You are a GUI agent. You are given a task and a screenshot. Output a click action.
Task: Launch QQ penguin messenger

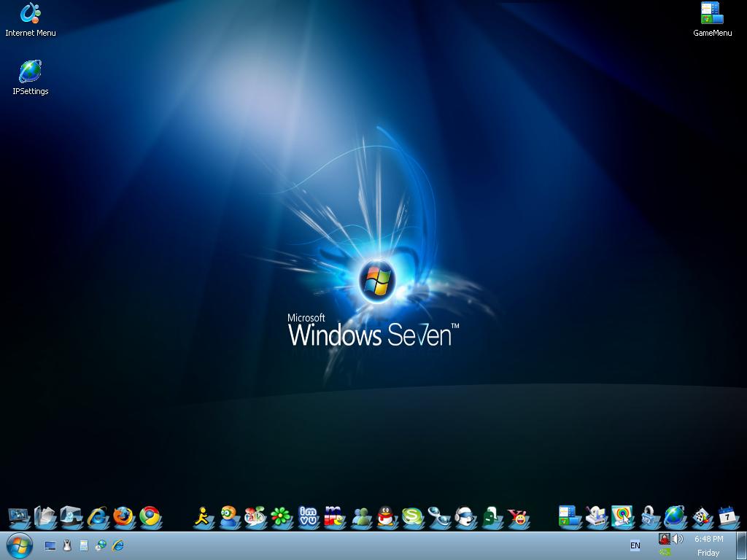pyautogui.click(x=387, y=518)
